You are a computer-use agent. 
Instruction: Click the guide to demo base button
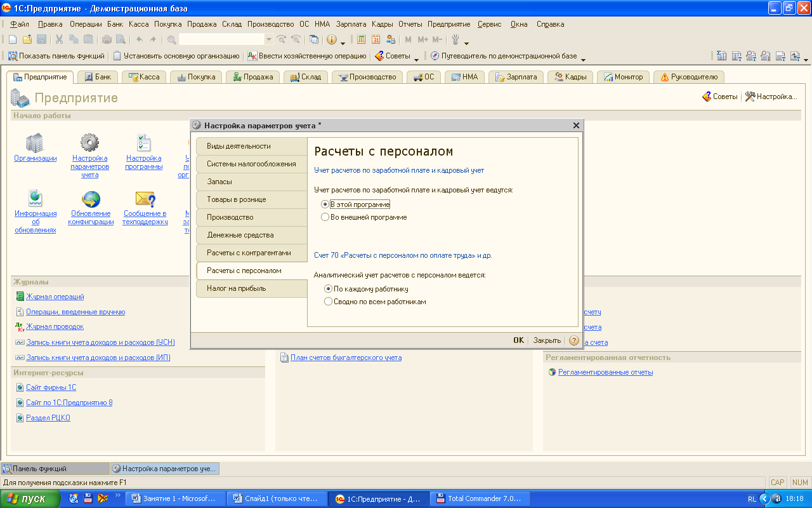(x=504, y=56)
